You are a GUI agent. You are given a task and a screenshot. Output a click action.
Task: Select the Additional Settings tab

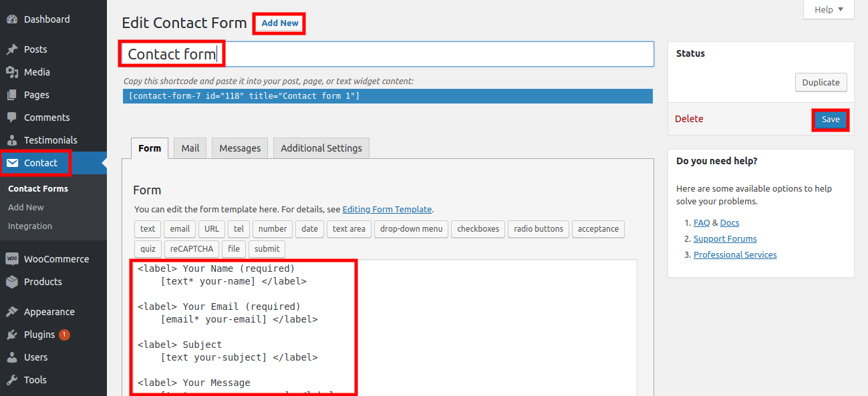click(321, 148)
